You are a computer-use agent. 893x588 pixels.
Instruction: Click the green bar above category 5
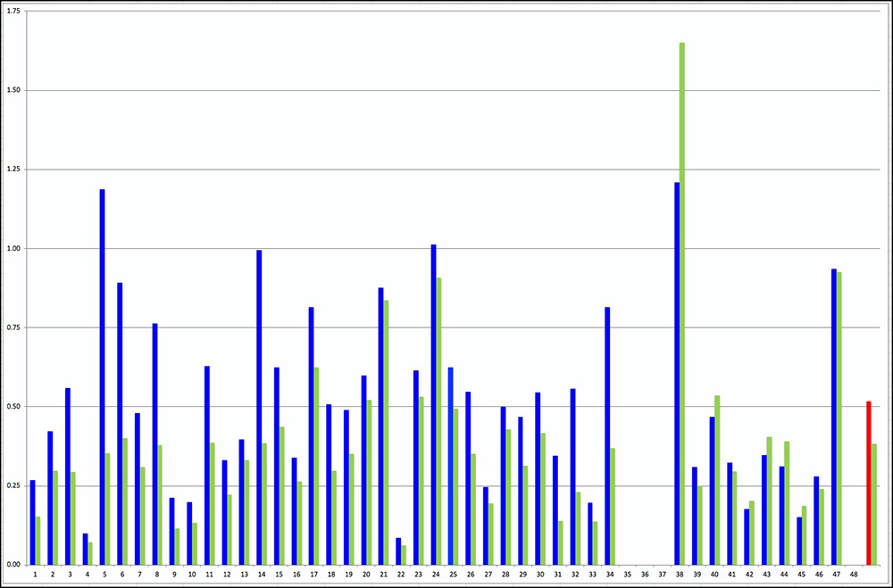(x=108, y=509)
